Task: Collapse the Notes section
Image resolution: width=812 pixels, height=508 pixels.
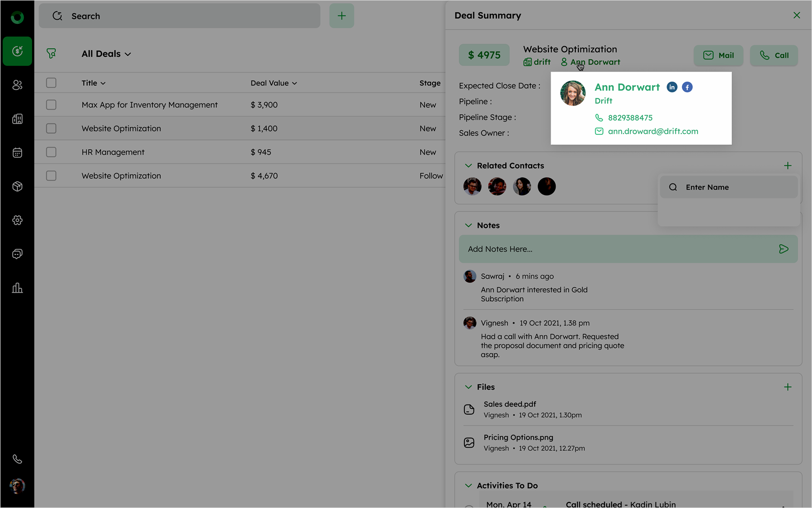Action: point(468,226)
